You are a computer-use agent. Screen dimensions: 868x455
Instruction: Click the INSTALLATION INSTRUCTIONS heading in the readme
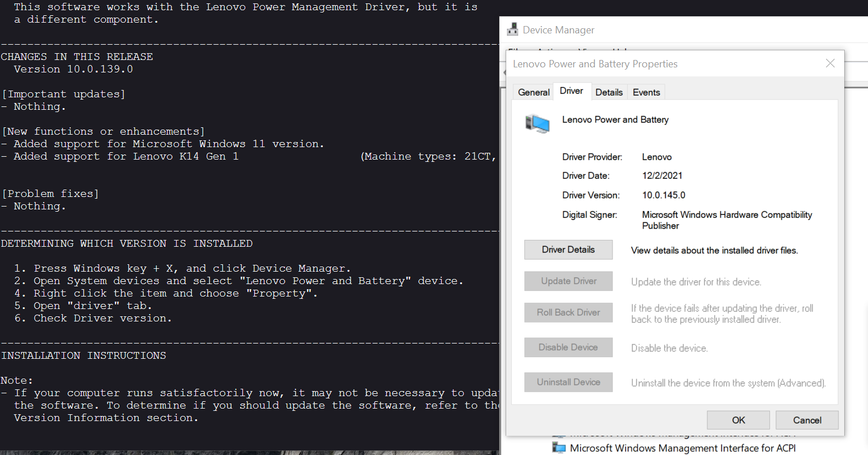(x=83, y=355)
